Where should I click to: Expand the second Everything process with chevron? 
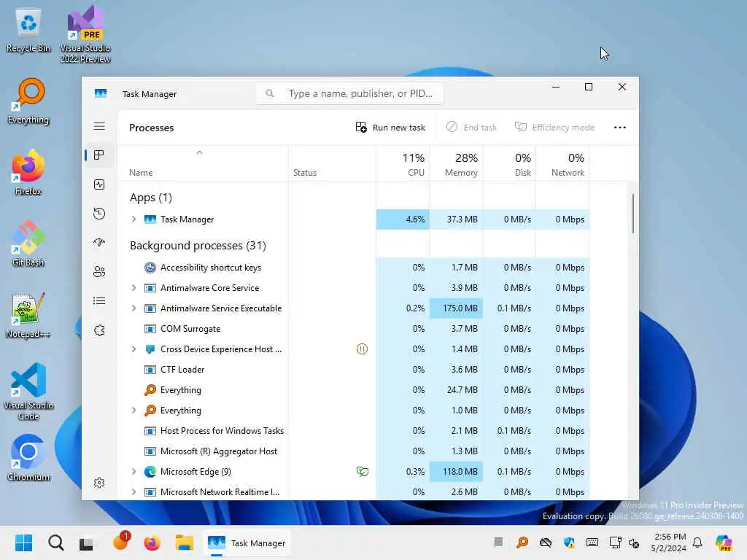134,410
